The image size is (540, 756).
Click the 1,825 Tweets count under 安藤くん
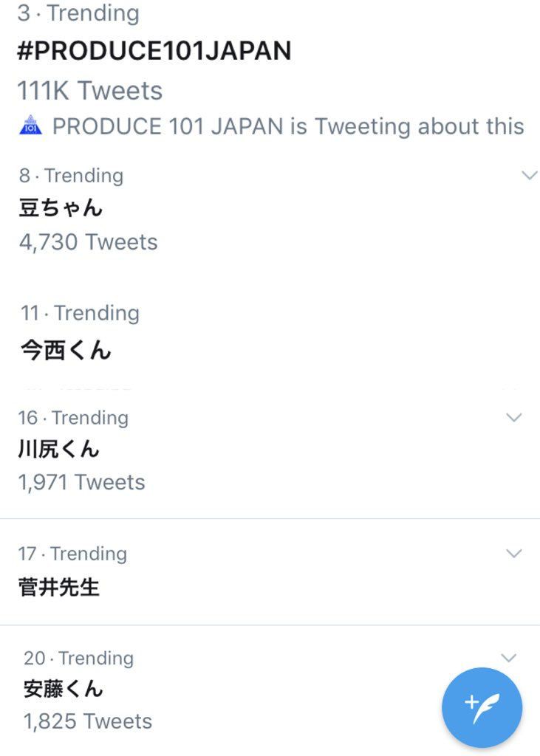tap(89, 721)
